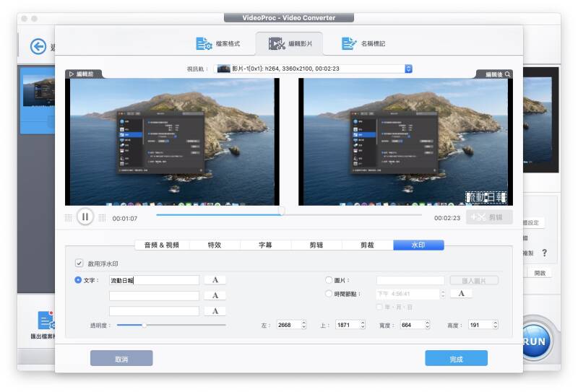Pause the video playback
Viewport: 578px width, 392px height.
[x=85, y=217]
